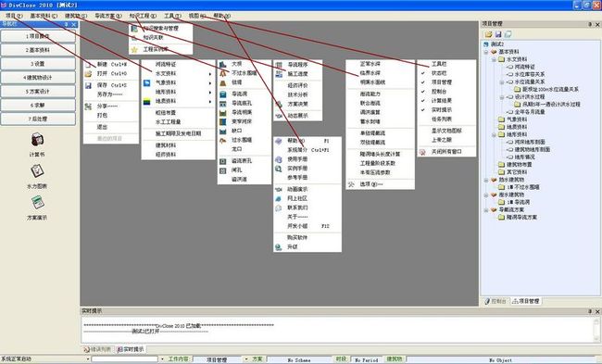Image resolution: width=602 pixels, height=364 pixels.
Task: Enable 工具栏 in the view menu
Action: [x=439, y=64]
